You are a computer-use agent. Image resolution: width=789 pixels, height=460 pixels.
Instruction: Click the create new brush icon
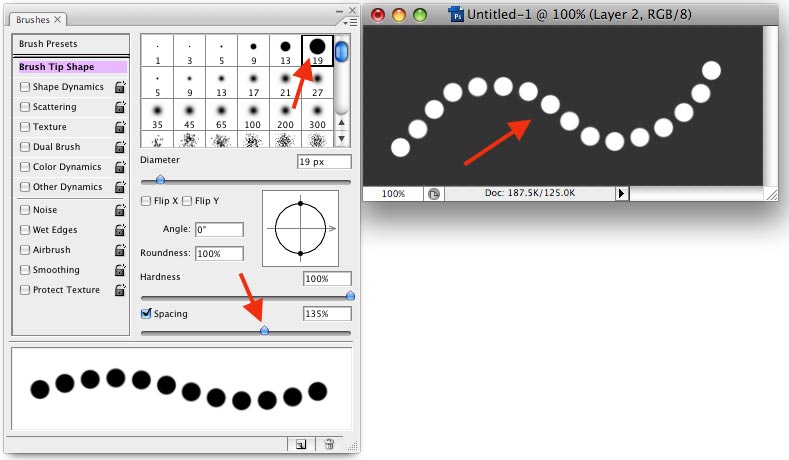point(301,444)
